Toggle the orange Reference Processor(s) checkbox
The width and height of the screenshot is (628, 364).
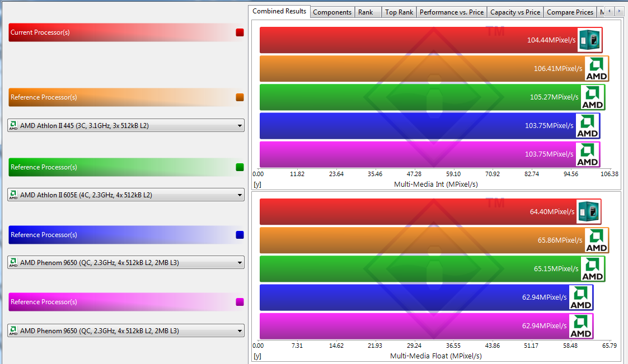[x=240, y=97]
